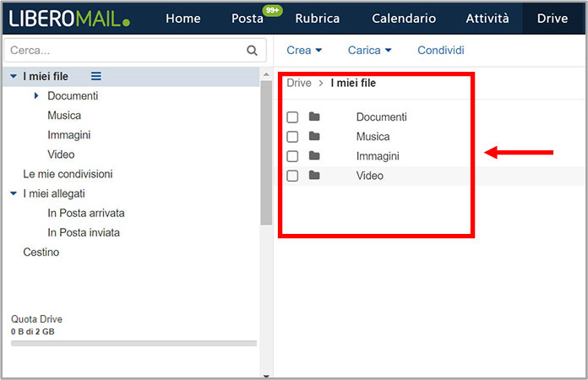Click the Libero Mail logo

(x=69, y=18)
